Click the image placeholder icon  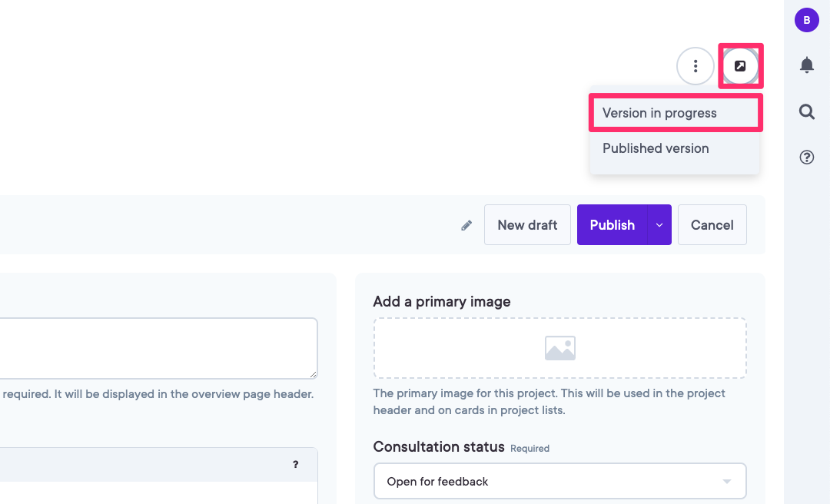pyautogui.click(x=559, y=348)
